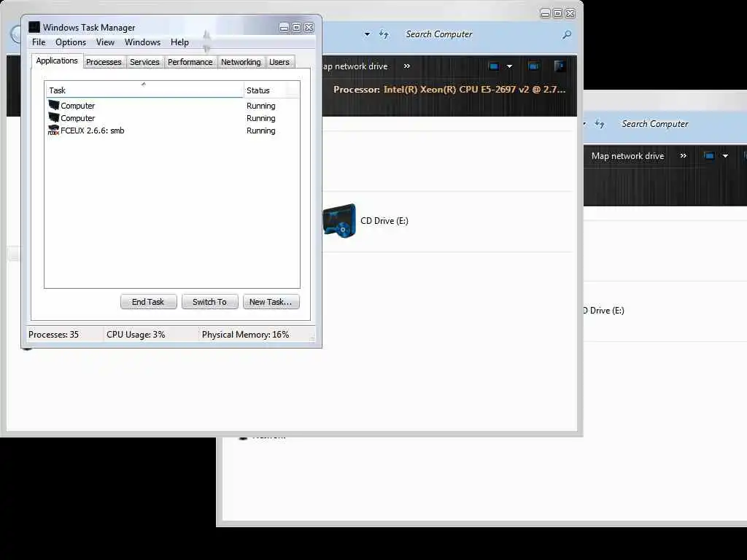
Task: Toggle preview pane icon in front Explorer window
Action: pyautogui.click(x=533, y=66)
